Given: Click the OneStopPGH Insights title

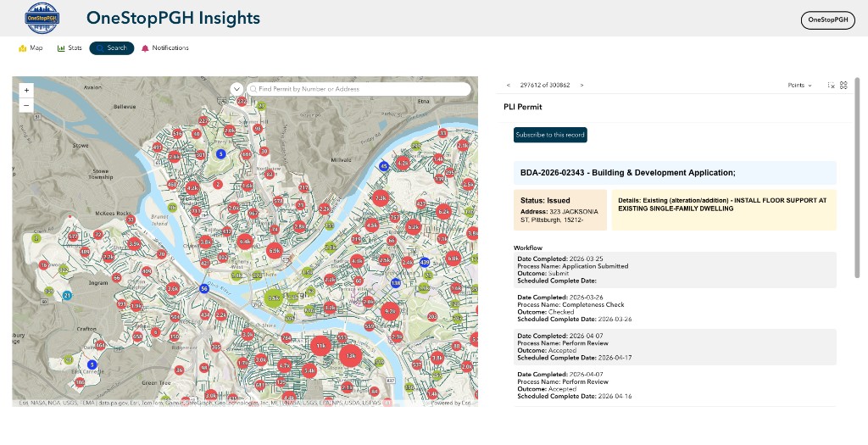Looking at the screenshot, I should 173,18.
